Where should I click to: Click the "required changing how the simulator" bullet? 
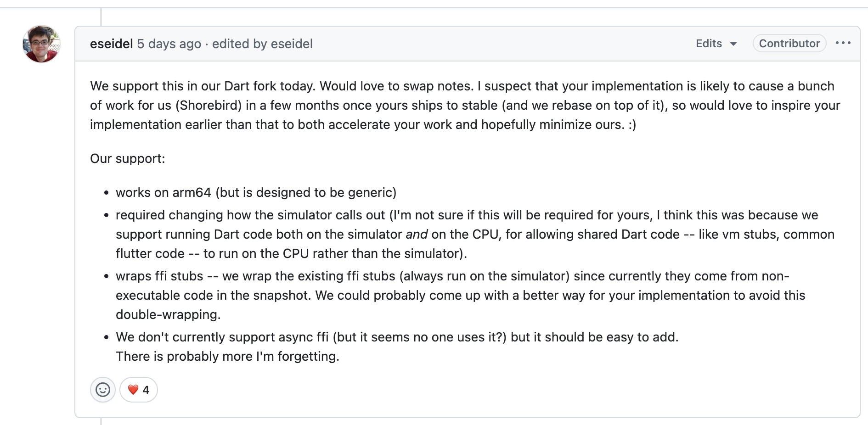coord(475,234)
